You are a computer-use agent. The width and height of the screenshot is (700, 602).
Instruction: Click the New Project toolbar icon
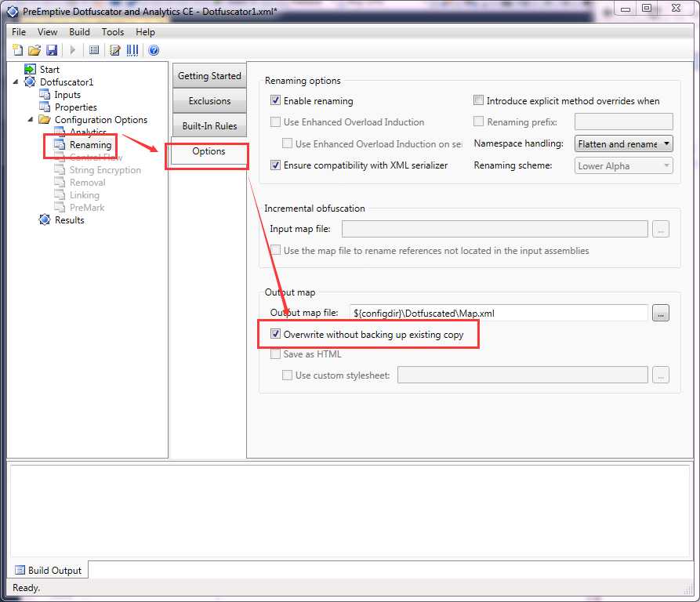click(18, 50)
